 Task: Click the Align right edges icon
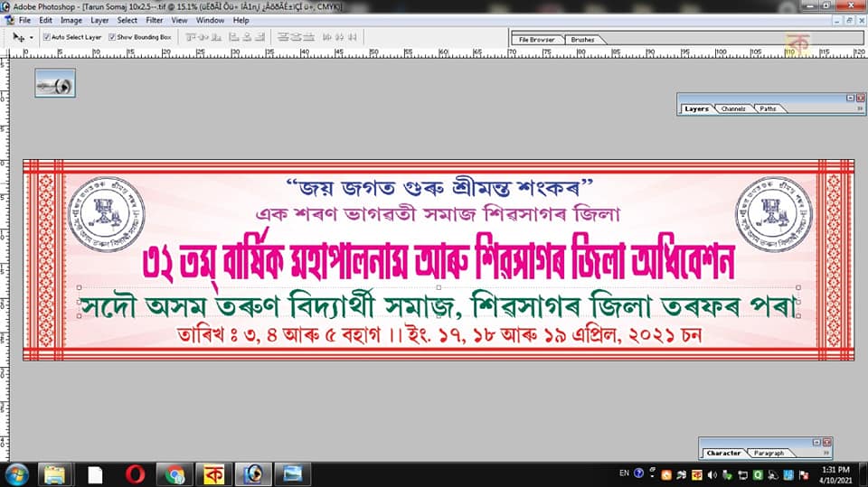coord(259,37)
